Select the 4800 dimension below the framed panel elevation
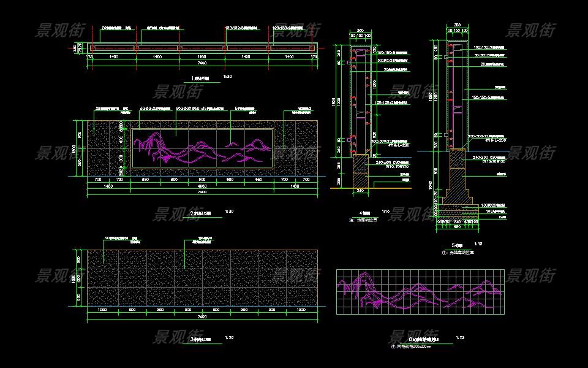Image resolution: width=588 pixels, height=368 pixels. coord(202,185)
